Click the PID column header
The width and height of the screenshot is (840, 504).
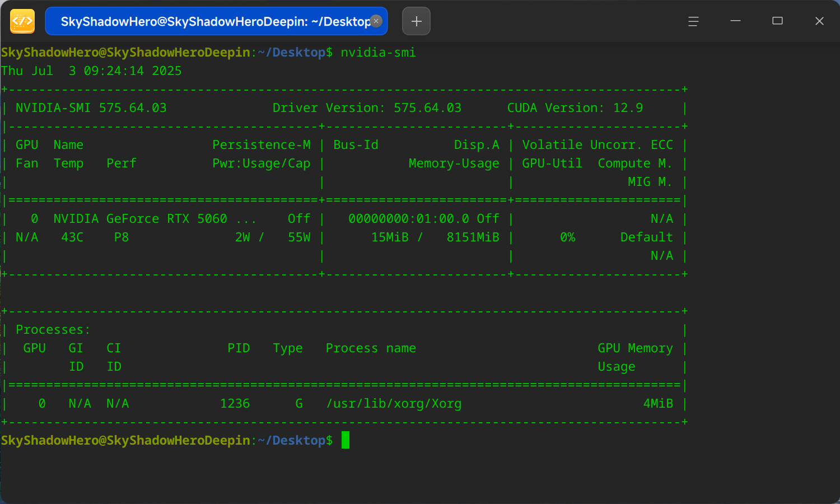[239, 348]
